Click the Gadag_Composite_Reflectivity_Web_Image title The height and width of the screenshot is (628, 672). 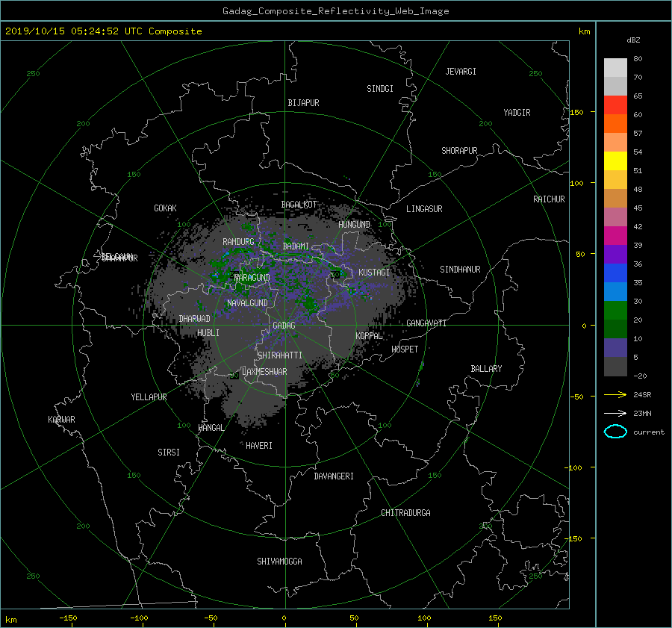(335, 11)
